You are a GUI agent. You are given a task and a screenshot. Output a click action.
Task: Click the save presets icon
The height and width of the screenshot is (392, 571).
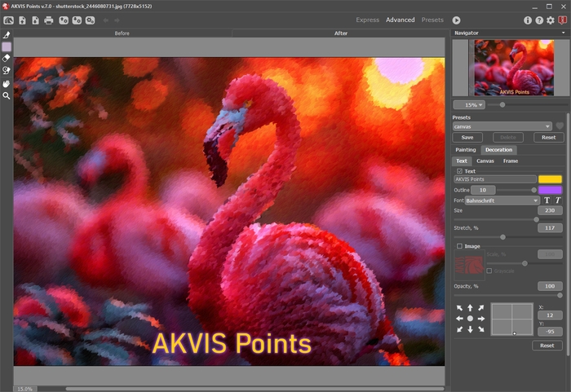point(77,20)
